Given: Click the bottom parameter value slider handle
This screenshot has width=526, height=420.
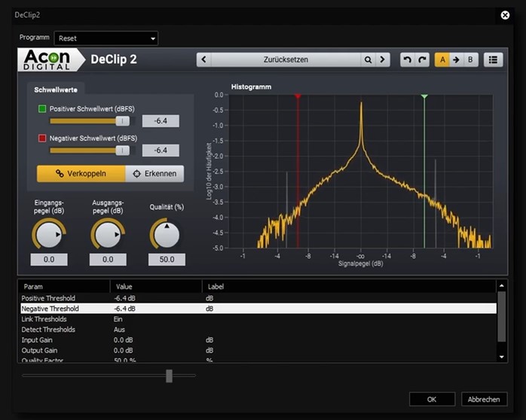Looking at the screenshot, I should (x=169, y=376).
